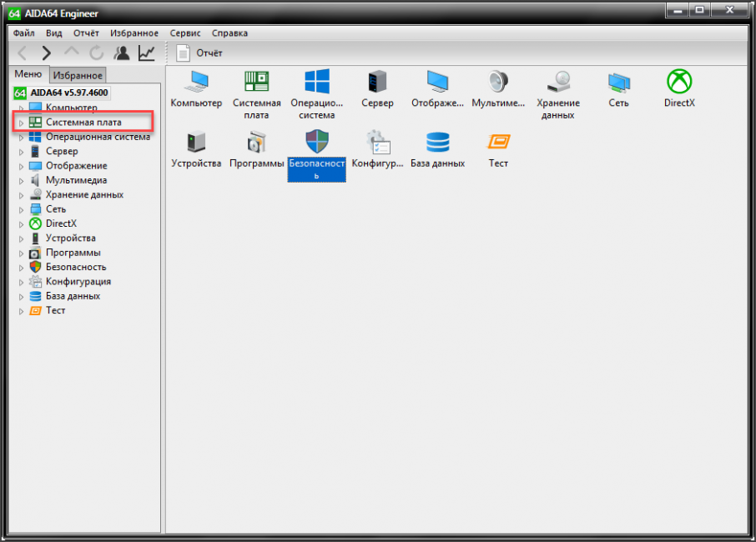The width and height of the screenshot is (756, 542).
Task: Click the Безопасность shield icon in main panel
Action: pos(316,142)
